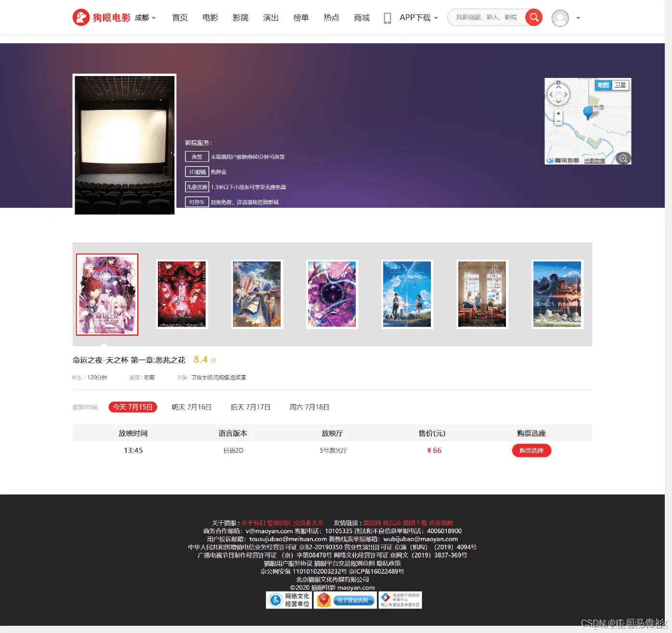
Task: Select the seventh film poster with night sky
Action: (557, 294)
